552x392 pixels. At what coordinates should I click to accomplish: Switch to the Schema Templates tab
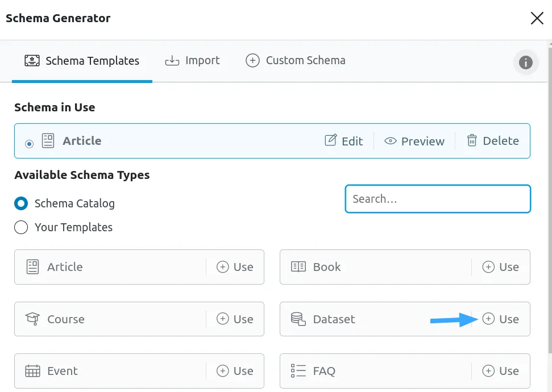82,60
